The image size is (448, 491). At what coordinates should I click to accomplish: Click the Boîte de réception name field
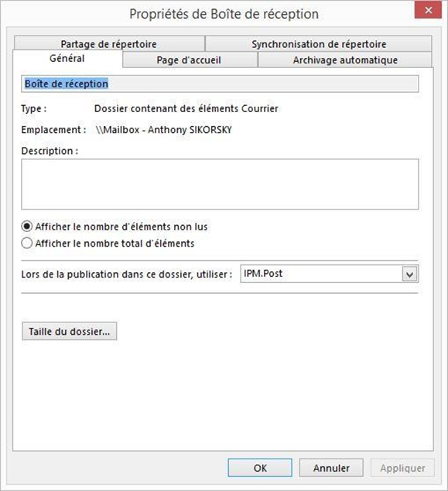pyautogui.click(x=220, y=84)
